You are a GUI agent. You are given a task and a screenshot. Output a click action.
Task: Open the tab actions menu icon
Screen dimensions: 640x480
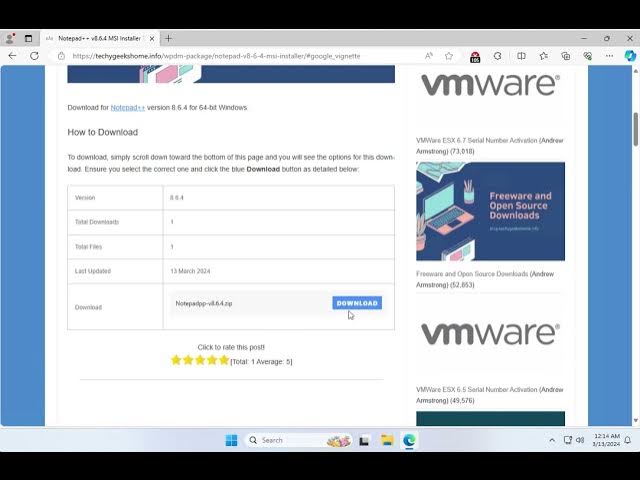coord(28,38)
